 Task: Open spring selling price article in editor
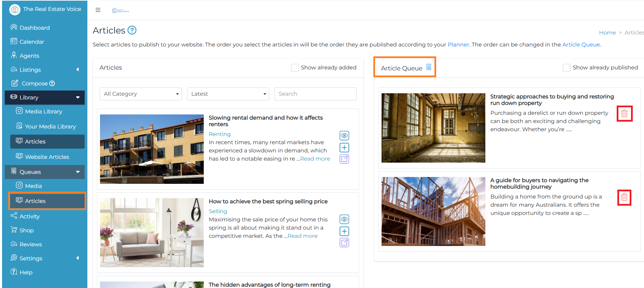(x=344, y=243)
